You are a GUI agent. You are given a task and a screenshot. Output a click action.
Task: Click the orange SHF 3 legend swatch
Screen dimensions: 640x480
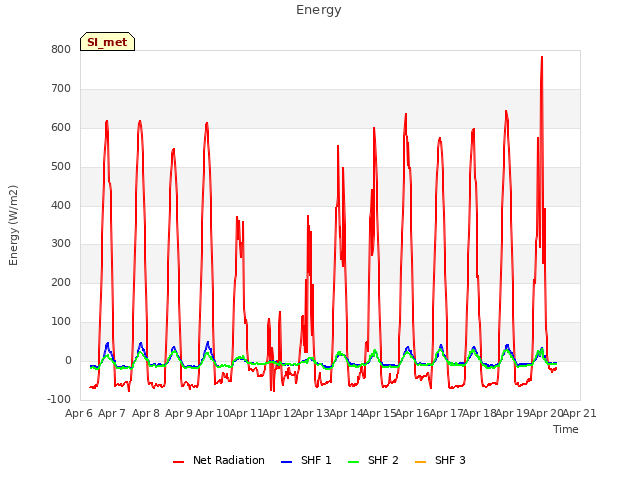[420, 462]
